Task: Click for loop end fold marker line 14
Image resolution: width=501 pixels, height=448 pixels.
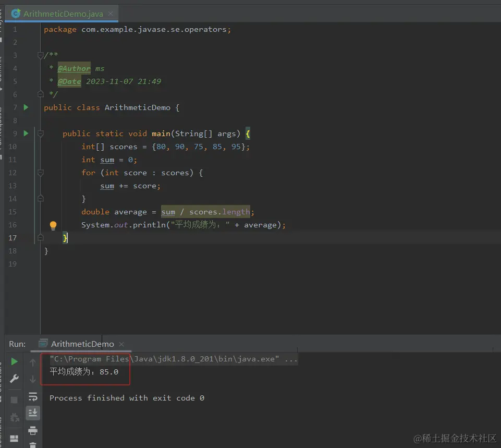Action: pos(40,198)
